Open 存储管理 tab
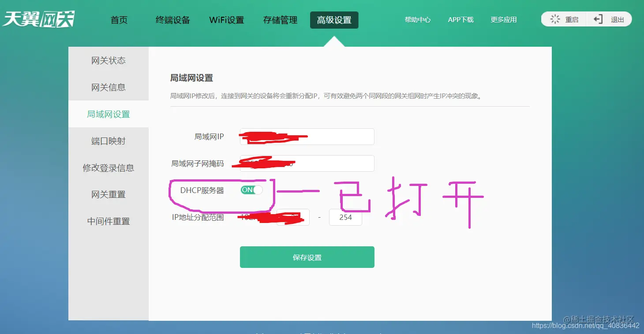 [x=281, y=20]
